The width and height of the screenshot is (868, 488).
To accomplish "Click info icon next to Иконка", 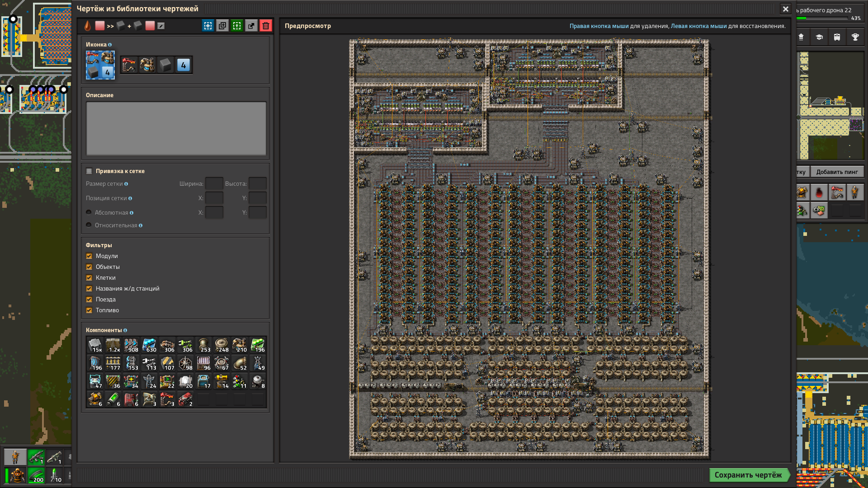I will 110,45.
